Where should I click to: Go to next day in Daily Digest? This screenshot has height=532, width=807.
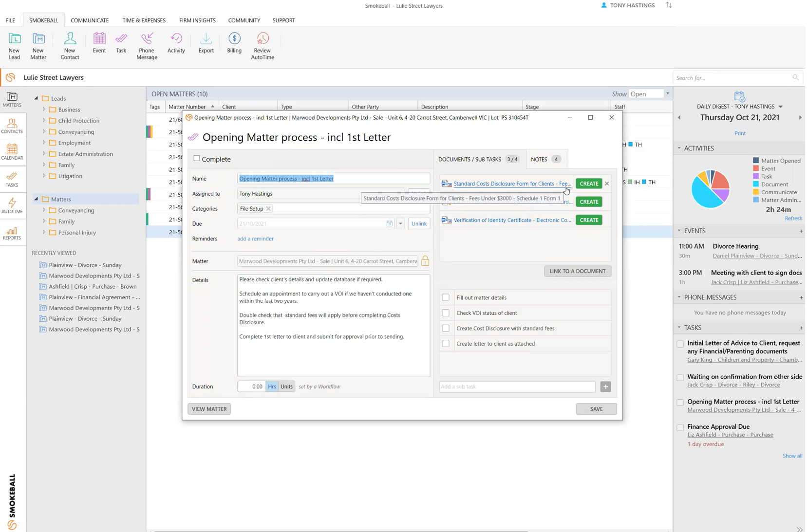click(800, 118)
